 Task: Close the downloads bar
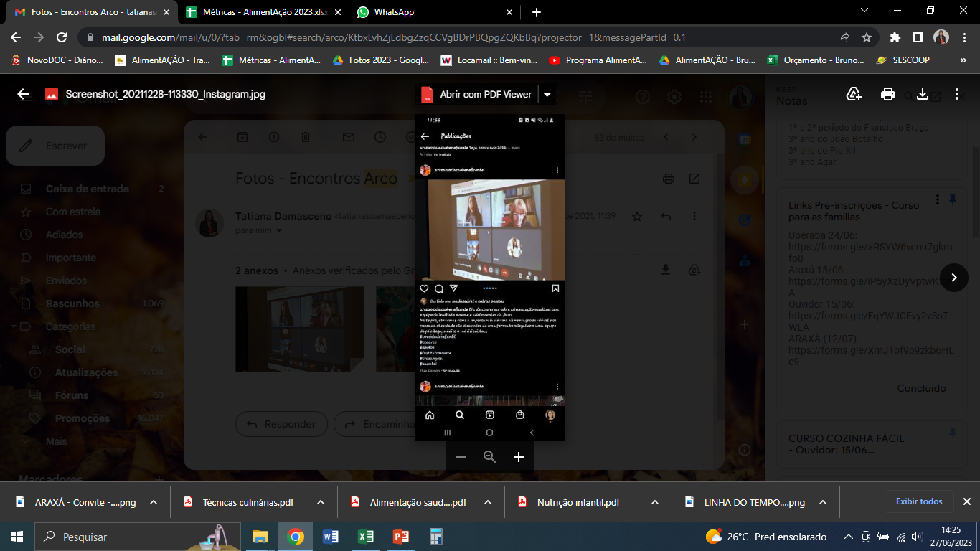click(x=966, y=501)
